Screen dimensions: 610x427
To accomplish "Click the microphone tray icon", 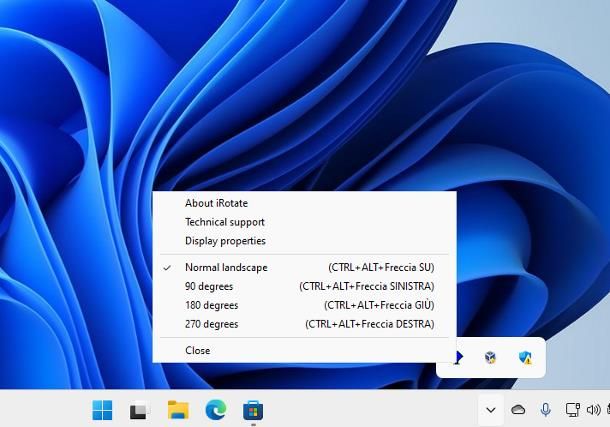I will [x=545, y=410].
